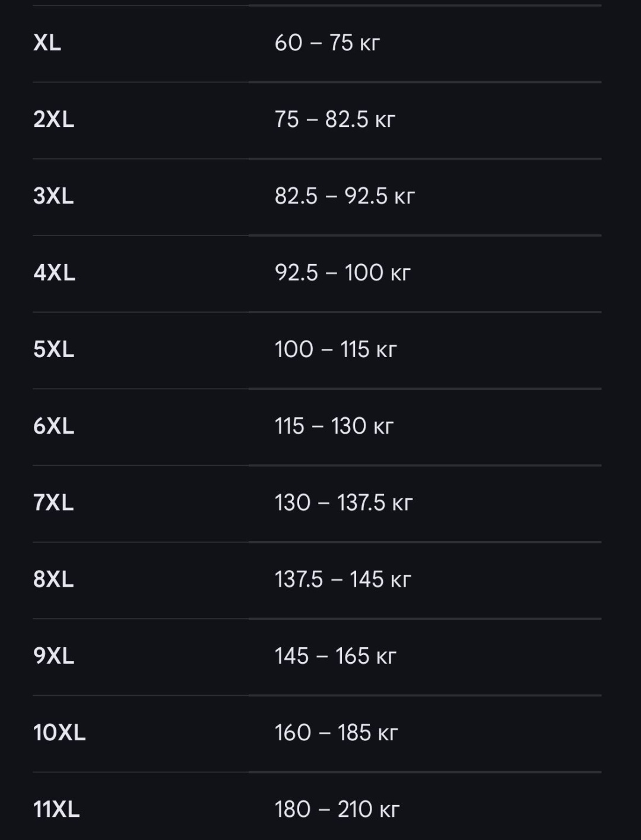Tap the 130 – 137.5 кг weight range

point(343,502)
